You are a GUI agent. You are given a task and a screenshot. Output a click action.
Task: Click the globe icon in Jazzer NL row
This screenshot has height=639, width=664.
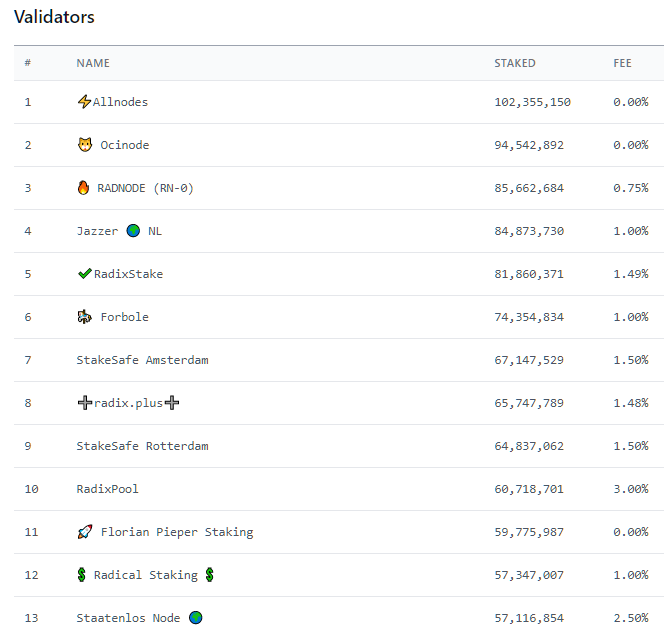click(133, 231)
